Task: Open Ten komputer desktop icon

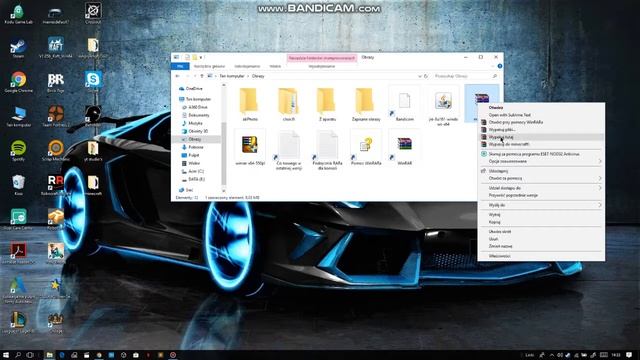Action: point(18,116)
